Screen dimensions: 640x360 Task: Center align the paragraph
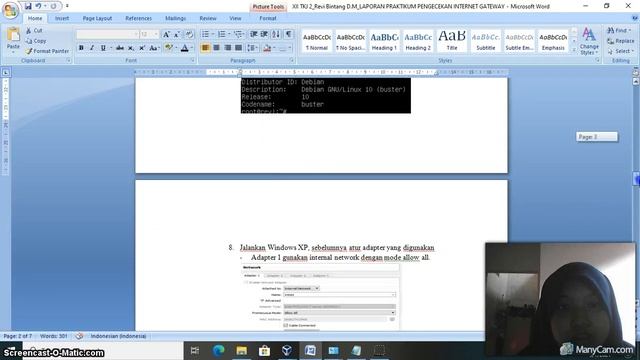click(216, 48)
